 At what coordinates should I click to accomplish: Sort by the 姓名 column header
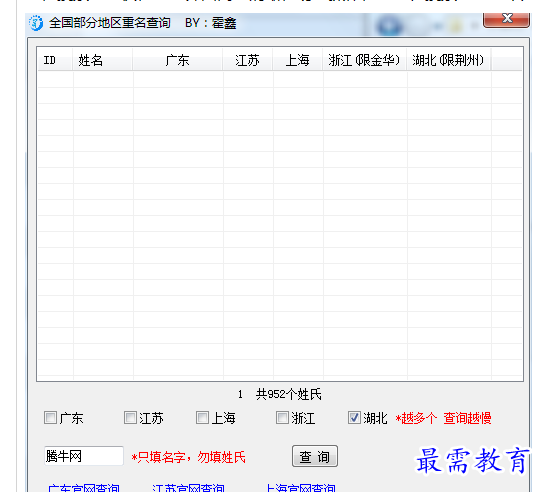(x=103, y=60)
